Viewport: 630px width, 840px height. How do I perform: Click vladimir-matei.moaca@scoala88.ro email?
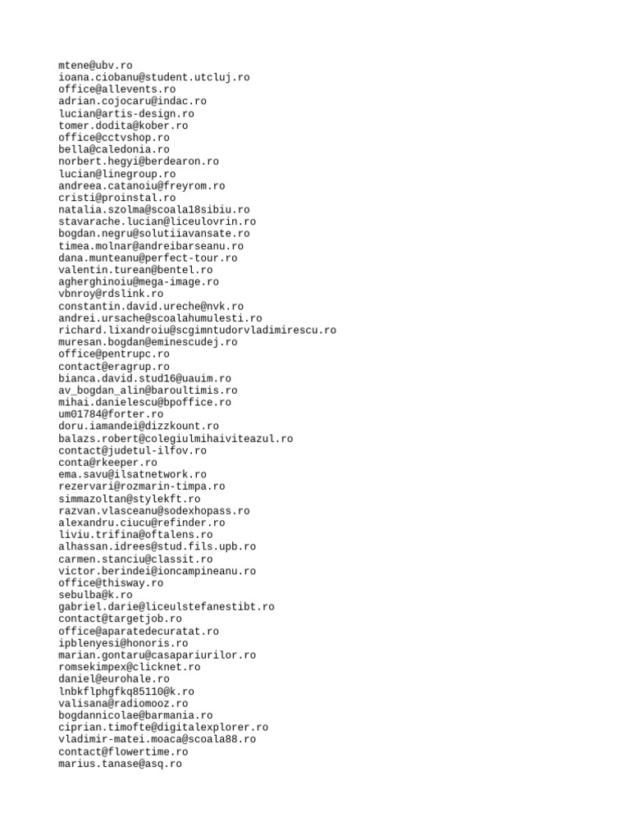[157, 739]
